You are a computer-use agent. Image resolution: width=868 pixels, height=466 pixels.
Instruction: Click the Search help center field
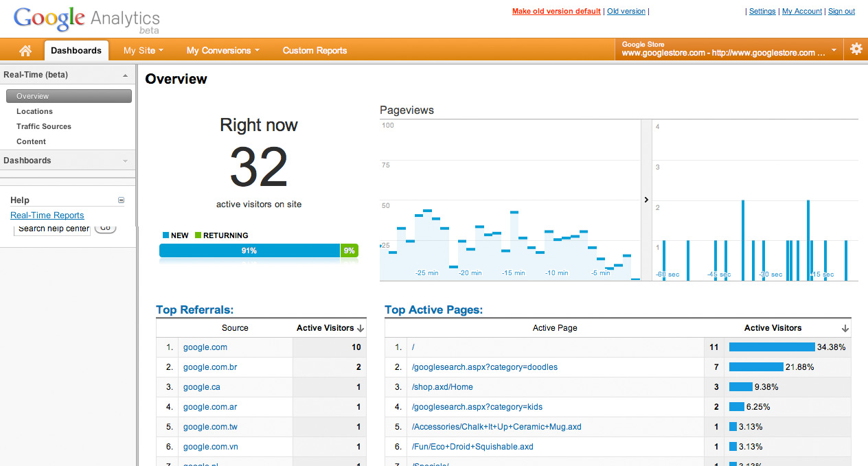pyautogui.click(x=52, y=229)
